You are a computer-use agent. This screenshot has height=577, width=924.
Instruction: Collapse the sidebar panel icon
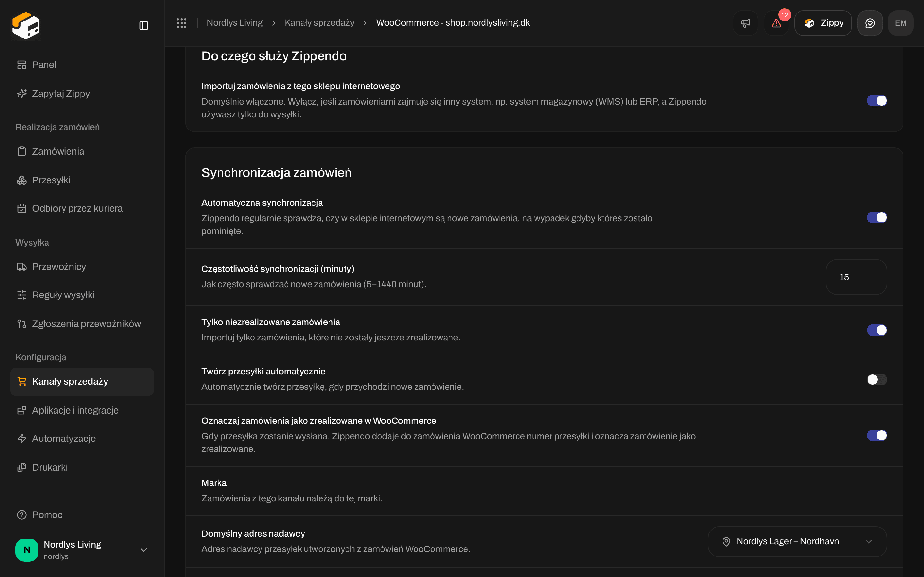point(143,26)
